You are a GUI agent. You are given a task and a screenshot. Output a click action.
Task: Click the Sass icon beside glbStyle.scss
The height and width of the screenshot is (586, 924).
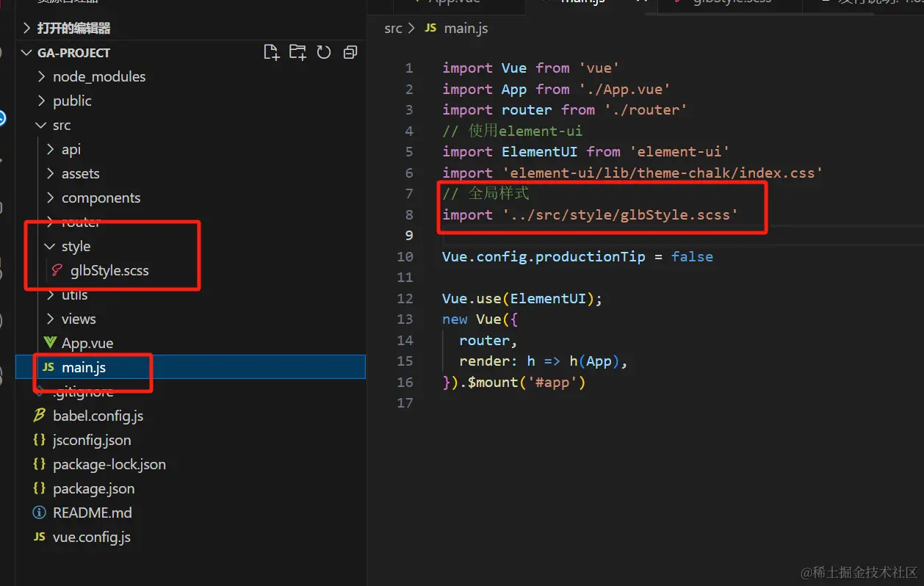coord(57,270)
